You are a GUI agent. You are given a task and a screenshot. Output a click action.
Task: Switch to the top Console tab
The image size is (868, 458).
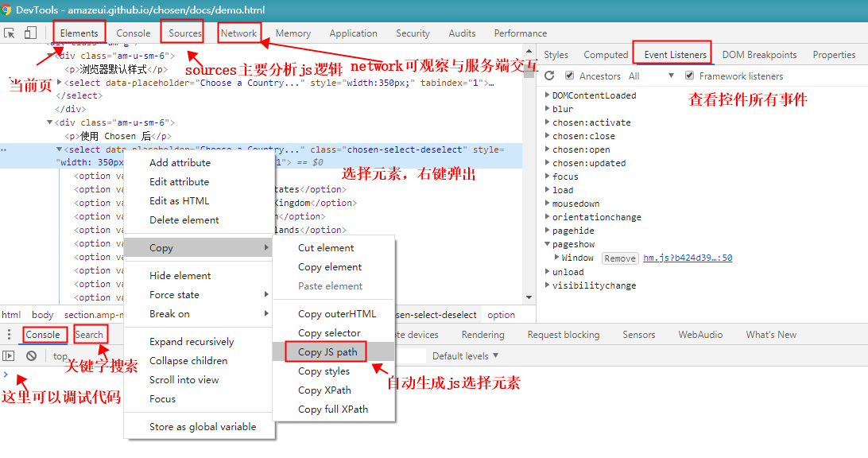[133, 33]
